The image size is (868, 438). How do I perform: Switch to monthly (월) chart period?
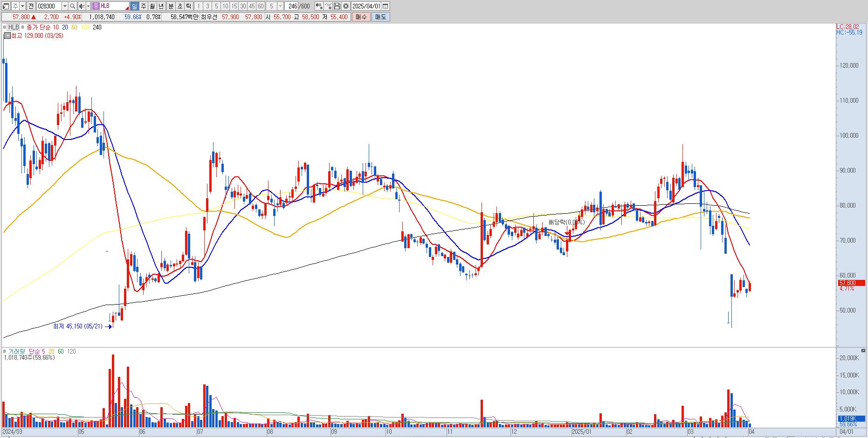pyautogui.click(x=152, y=6)
